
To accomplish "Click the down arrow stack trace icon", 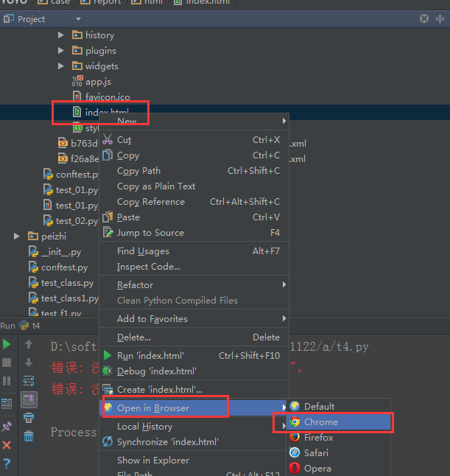I will click(x=29, y=363).
